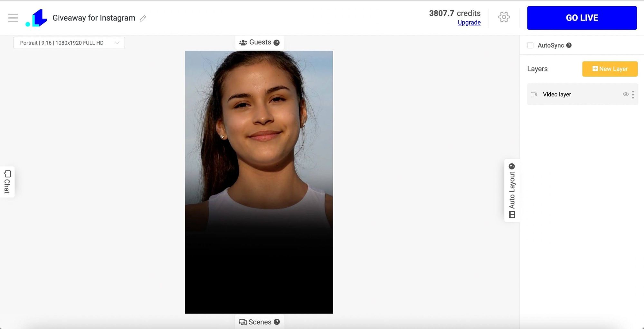This screenshot has width=644, height=329.
Task: Click the Guests help question mark
Action: pos(277,43)
